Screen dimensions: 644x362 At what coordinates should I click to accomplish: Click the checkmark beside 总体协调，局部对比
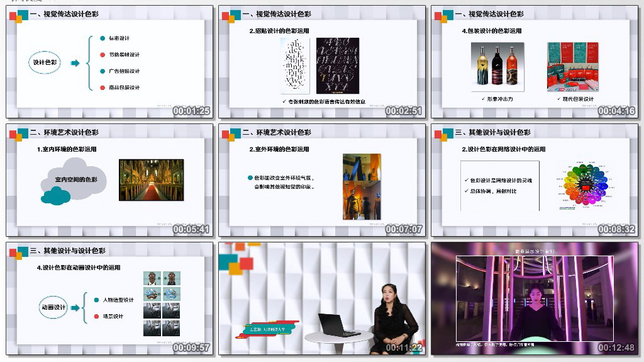pyautogui.click(x=465, y=191)
